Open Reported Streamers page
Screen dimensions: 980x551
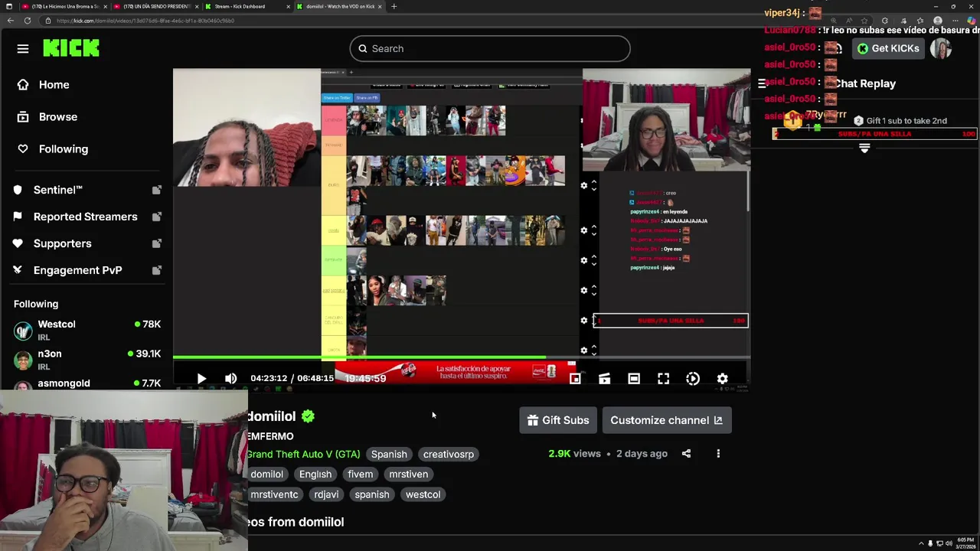[85, 217]
